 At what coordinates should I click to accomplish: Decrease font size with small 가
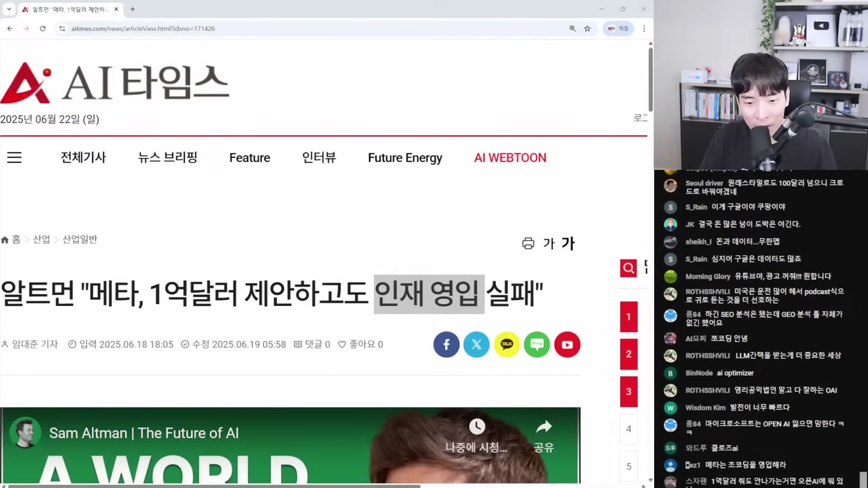[x=549, y=243]
